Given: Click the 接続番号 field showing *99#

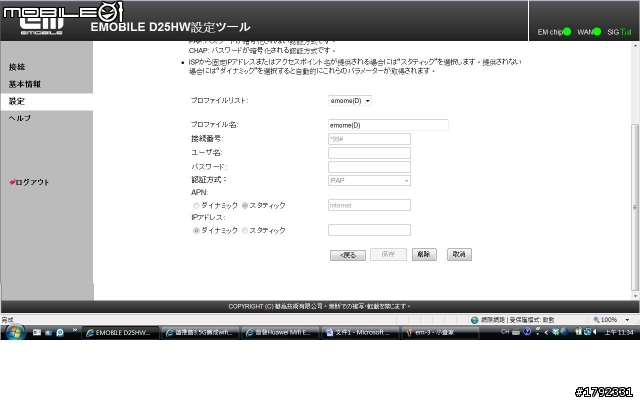Looking at the screenshot, I should 369,139.
